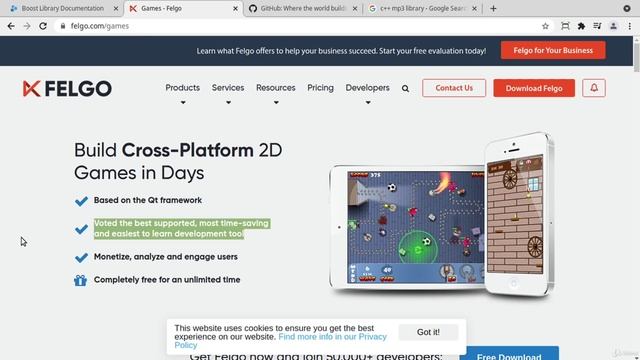The width and height of the screenshot is (640, 360).
Task: Open a new browser tab
Action: 493,8
